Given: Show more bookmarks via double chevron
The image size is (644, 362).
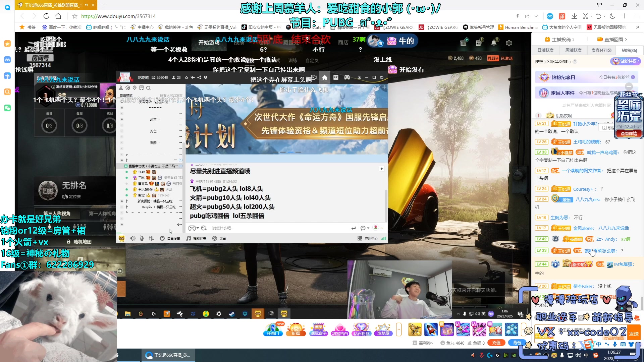Looking at the screenshot, I should (x=637, y=27).
